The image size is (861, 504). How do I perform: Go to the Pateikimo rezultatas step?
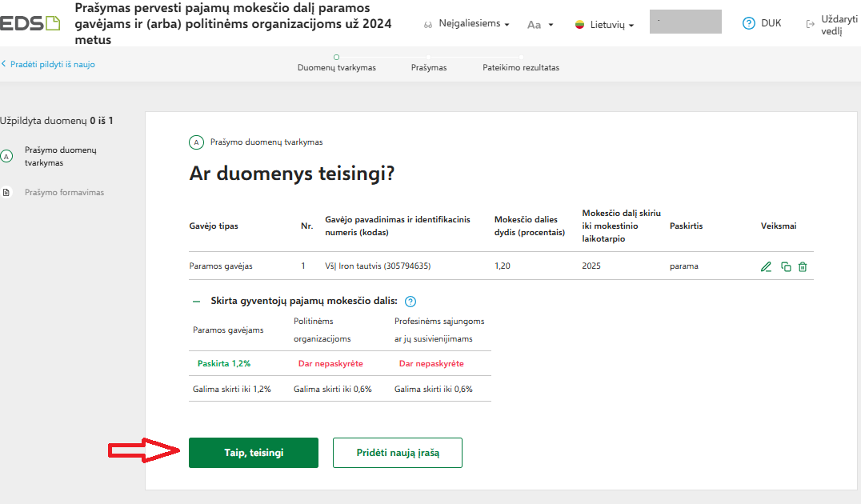[521, 67]
